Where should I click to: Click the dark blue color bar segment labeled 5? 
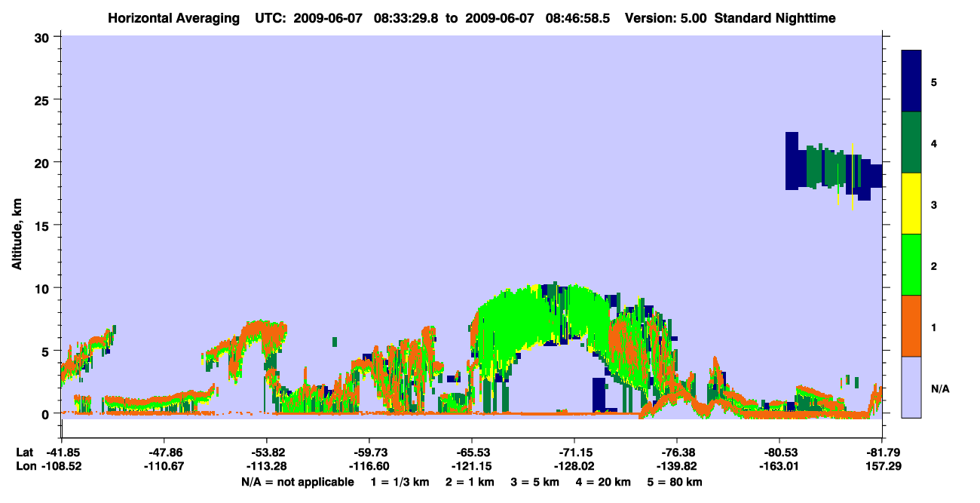(x=911, y=81)
